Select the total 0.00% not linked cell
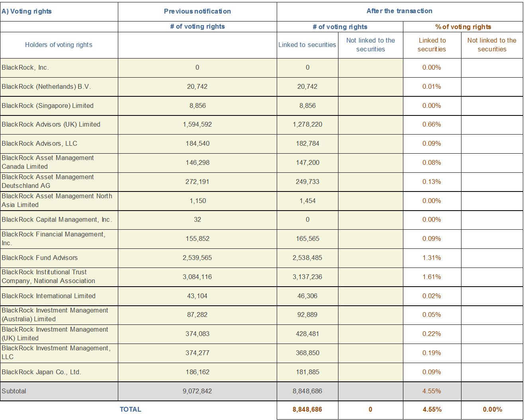Viewport: 524px width, 420px height. point(492,410)
